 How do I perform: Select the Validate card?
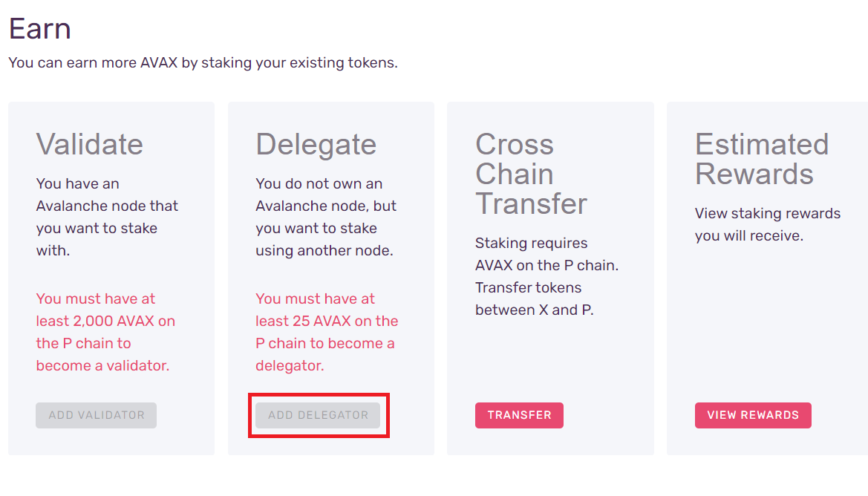tap(111, 278)
